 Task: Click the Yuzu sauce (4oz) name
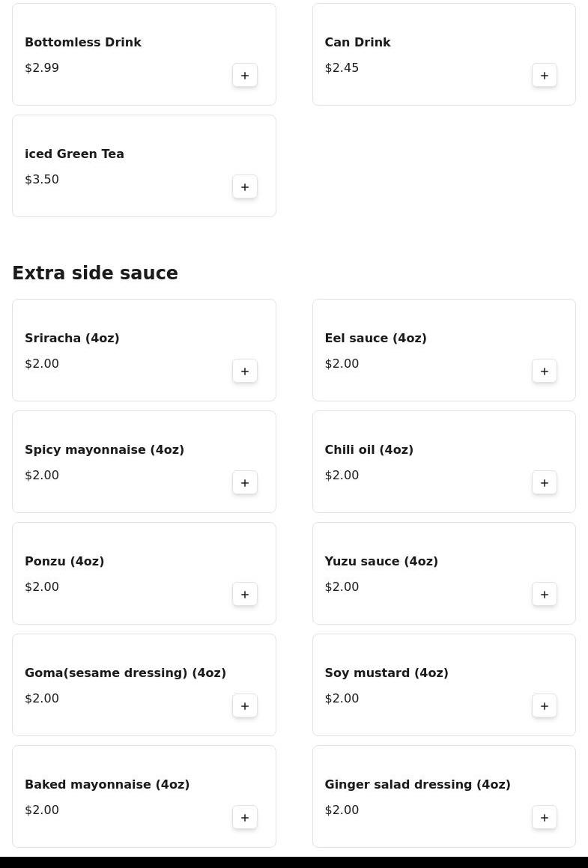click(x=381, y=562)
